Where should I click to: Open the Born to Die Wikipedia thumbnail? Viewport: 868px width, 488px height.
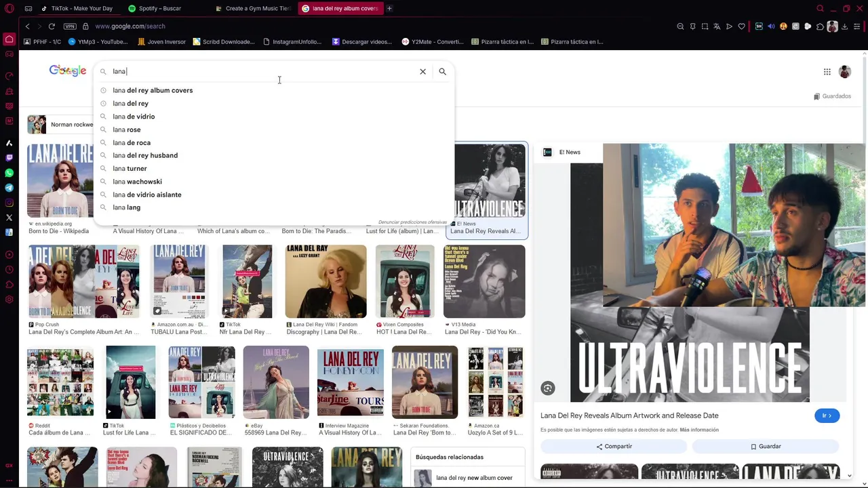pyautogui.click(x=60, y=180)
